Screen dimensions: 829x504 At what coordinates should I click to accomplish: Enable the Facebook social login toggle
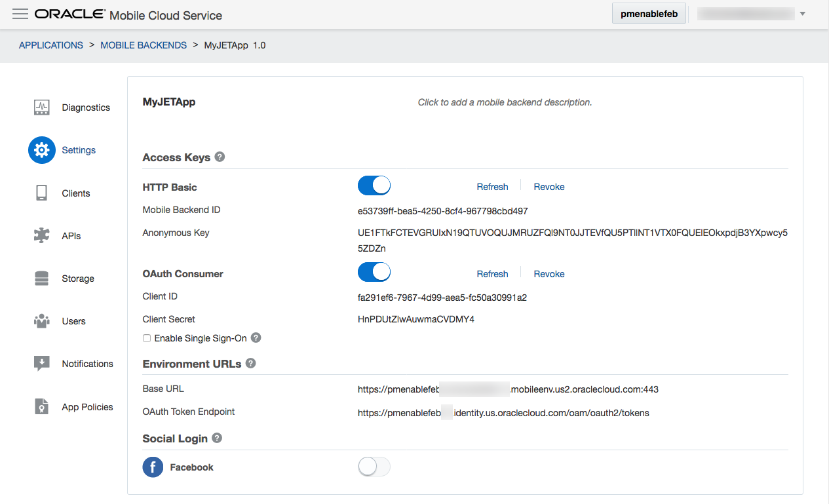tap(374, 467)
